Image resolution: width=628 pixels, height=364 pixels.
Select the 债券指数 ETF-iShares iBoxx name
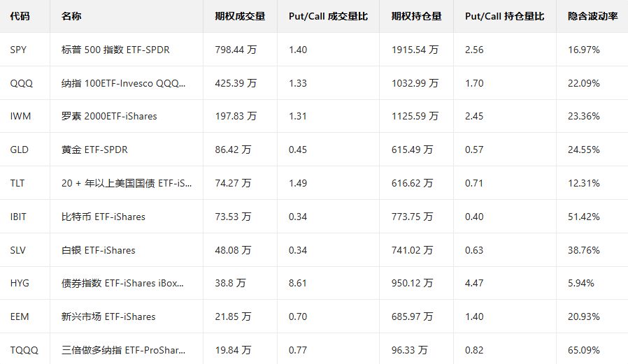(x=122, y=284)
